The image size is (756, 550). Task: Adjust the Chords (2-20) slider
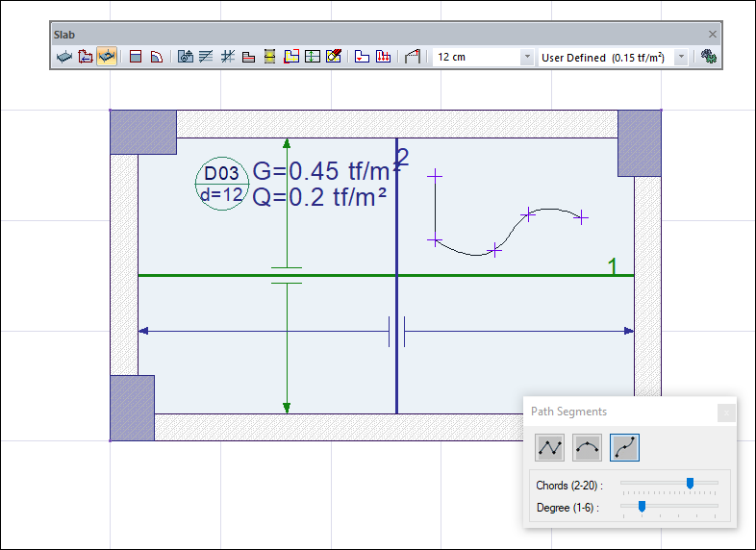[689, 484]
